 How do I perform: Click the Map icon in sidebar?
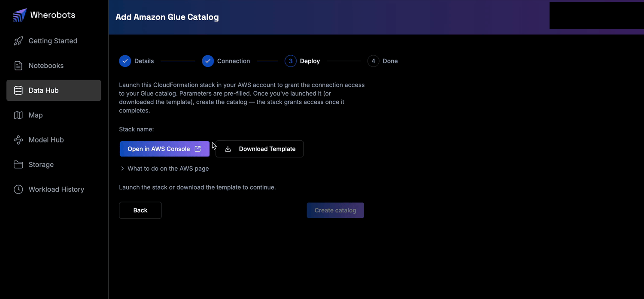18,115
